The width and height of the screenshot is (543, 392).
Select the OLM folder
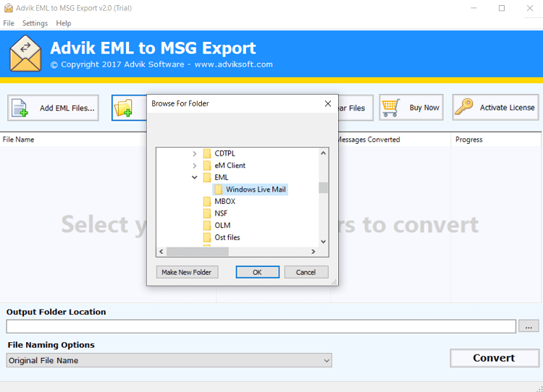pos(222,225)
